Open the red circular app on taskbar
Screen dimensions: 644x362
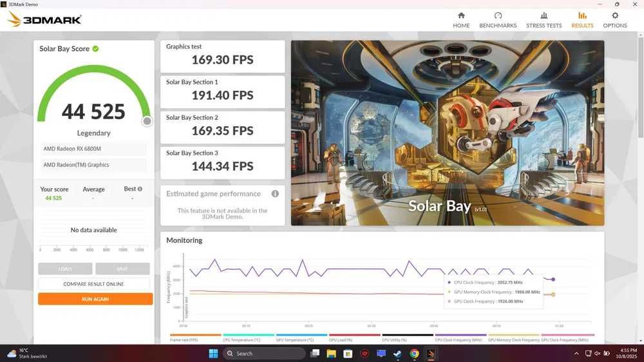pyautogui.click(x=365, y=354)
